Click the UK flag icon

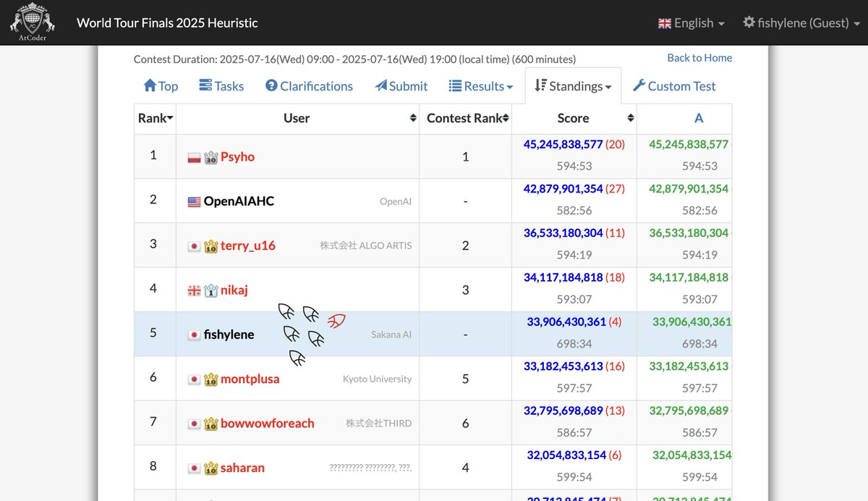[x=665, y=23]
